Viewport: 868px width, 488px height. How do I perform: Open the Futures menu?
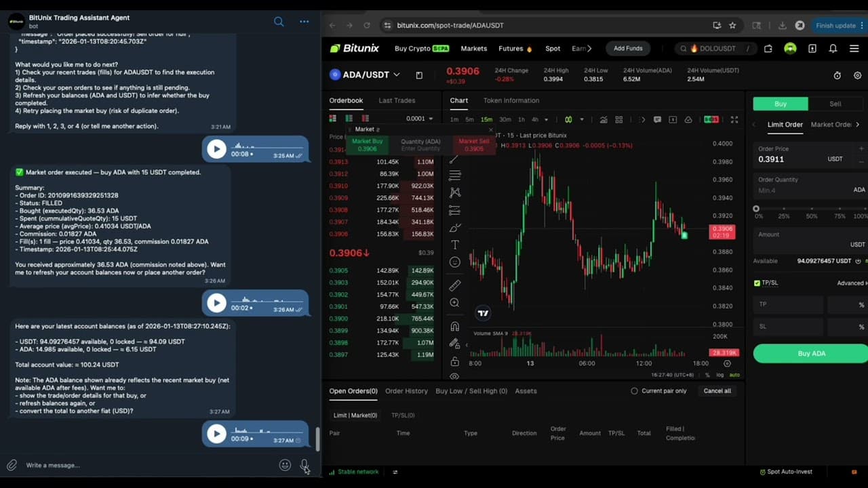(x=515, y=48)
